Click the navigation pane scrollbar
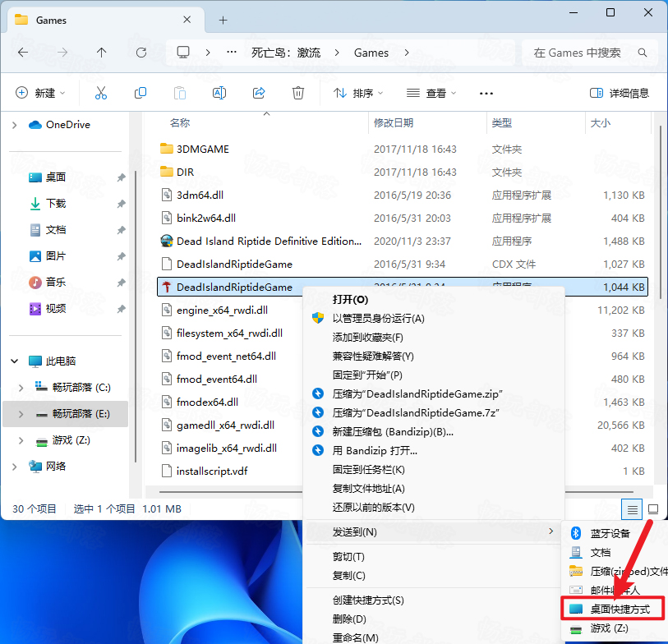The height and width of the screenshot is (644, 668). point(136,316)
